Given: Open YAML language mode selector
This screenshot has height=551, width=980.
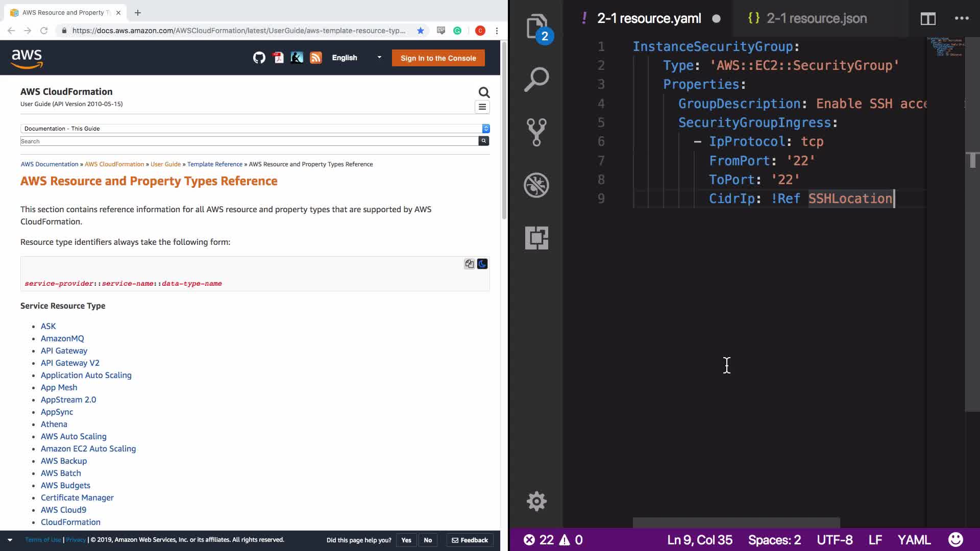Looking at the screenshot, I should 914,540.
